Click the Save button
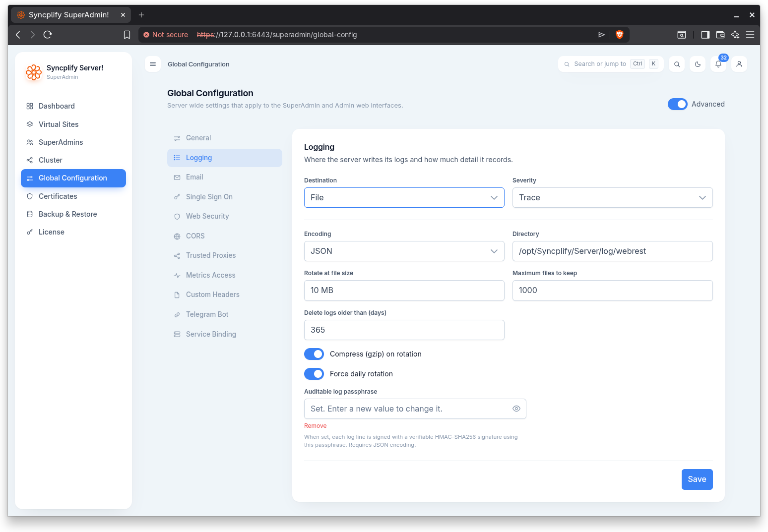This screenshot has height=532, width=768. pos(697,479)
